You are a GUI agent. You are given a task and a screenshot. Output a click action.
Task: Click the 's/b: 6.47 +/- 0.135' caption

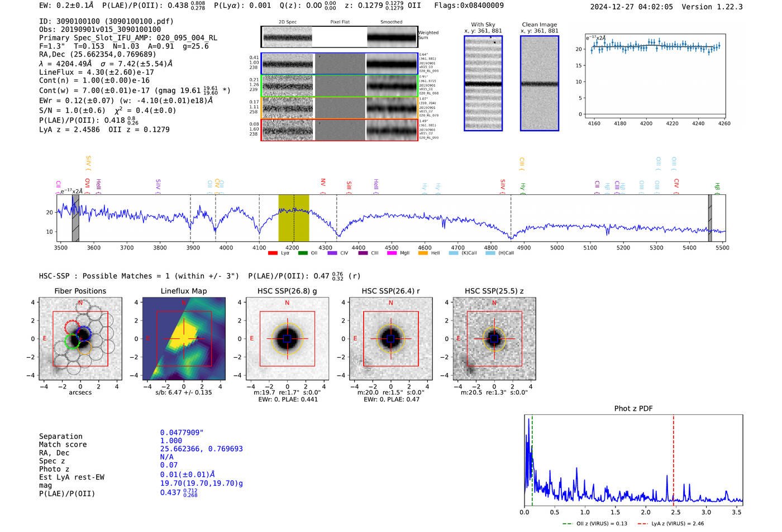[x=184, y=392]
